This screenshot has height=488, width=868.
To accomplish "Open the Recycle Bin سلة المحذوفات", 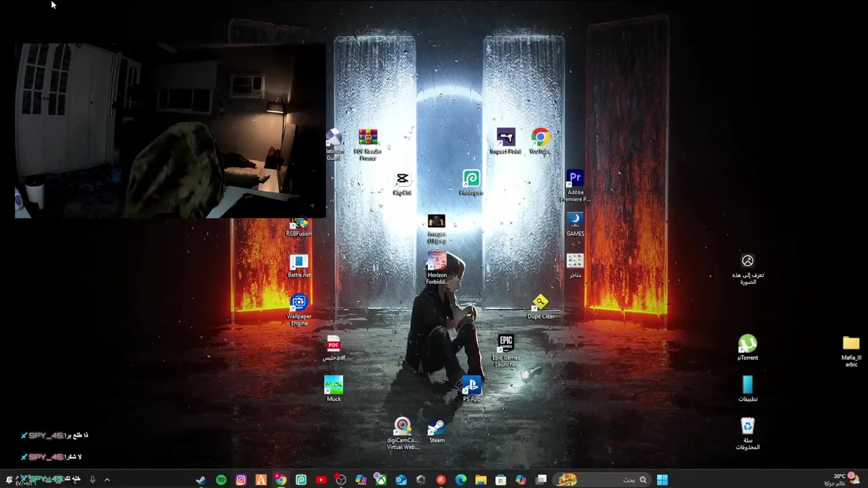I will point(747,434).
